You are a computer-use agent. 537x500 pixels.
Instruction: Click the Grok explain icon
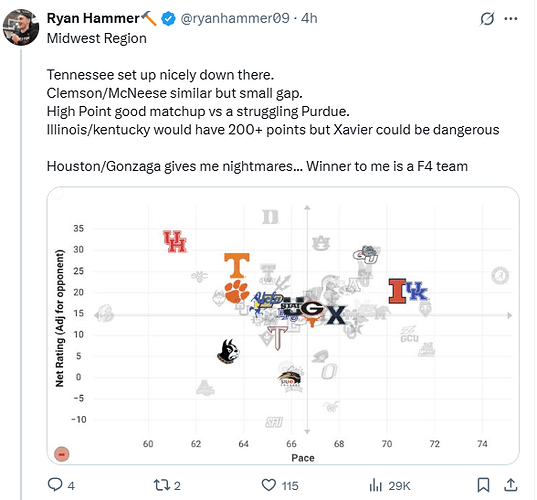click(487, 18)
